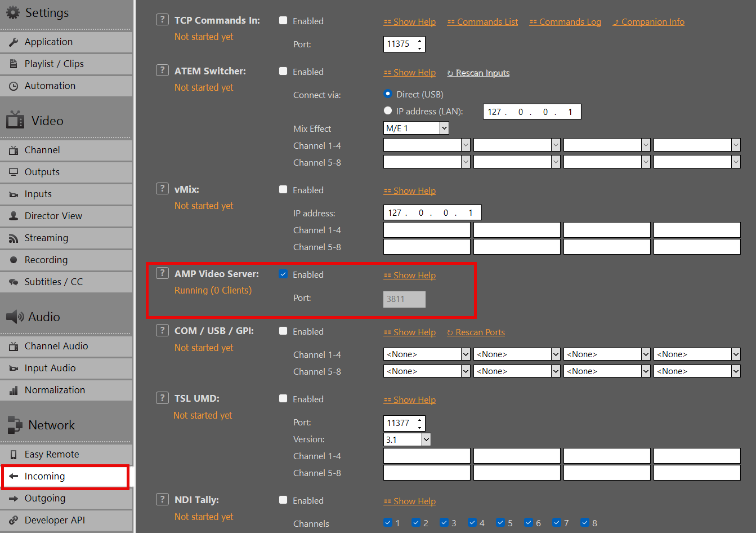
Task: Open last ATEM Channel 1-4 dropdown
Action: coord(697,145)
